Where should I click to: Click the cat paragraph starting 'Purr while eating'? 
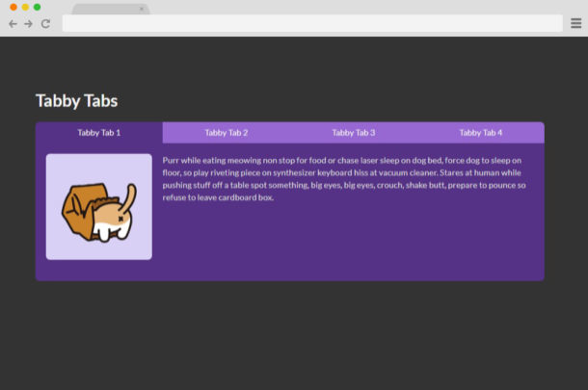tap(344, 179)
